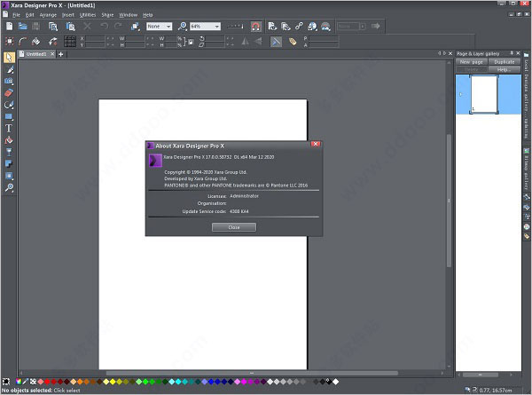Click the vertical canvas scrollbar
The height and width of the screenshot is (395, 532).
[x=449, y=201]
